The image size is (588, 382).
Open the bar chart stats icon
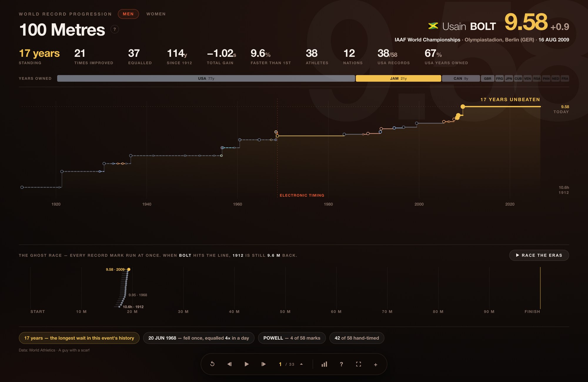tap(324, 364)
